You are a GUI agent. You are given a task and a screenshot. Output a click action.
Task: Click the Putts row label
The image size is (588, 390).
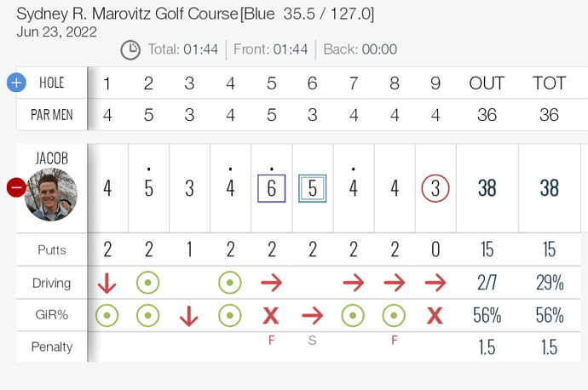click(x=51, y=250)
